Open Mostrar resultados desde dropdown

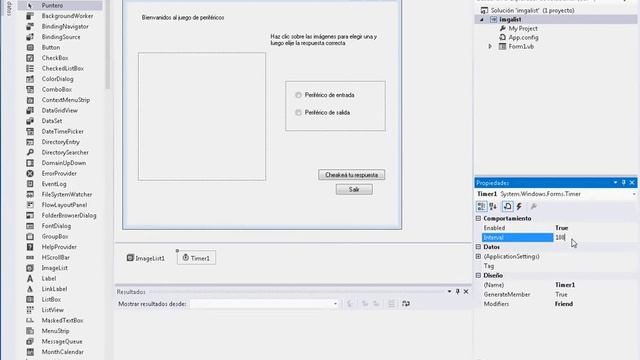[x=335, y=304]
